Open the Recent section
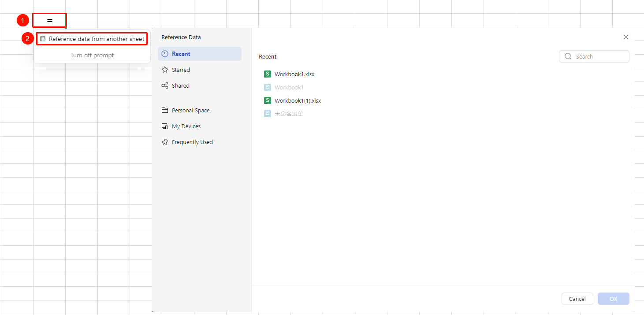644x315 pixels. pos(200,54)
